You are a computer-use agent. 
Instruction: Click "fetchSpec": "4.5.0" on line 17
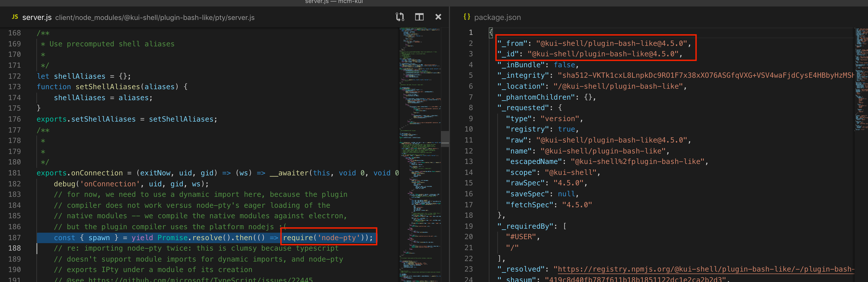(x=549, y=205)
